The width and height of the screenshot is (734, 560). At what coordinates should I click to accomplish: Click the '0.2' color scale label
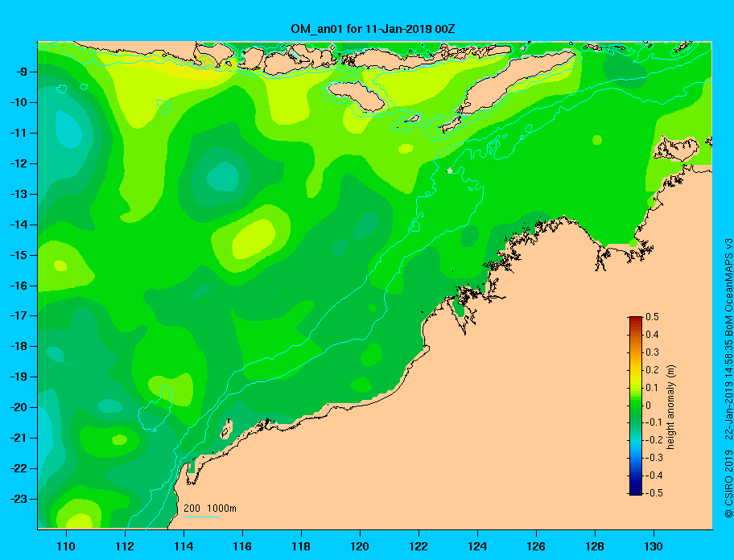[x=652, y=370]
